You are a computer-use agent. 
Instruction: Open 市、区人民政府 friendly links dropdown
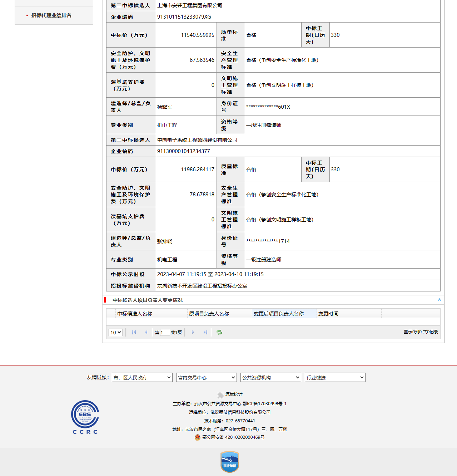coord(142,377)
